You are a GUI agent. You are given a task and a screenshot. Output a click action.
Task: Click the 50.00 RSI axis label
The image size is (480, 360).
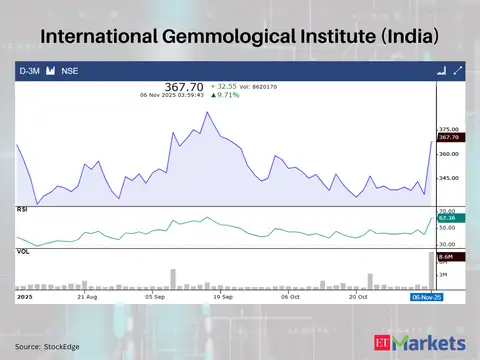[447, 228]
